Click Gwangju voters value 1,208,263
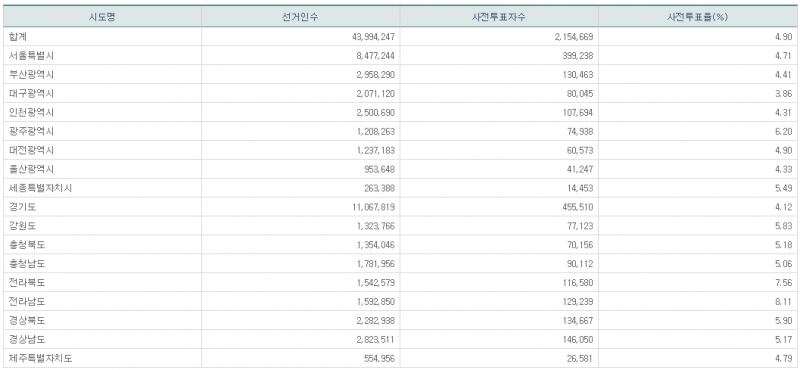The height and width of the screenshot is (370, 800). (375, 131)
